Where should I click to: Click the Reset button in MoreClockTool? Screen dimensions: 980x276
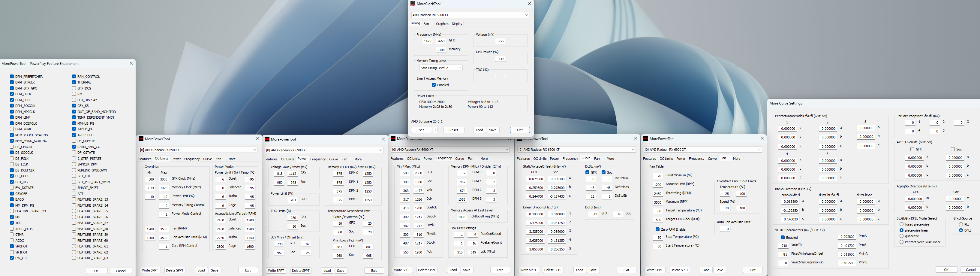click(x=453, y=130)
